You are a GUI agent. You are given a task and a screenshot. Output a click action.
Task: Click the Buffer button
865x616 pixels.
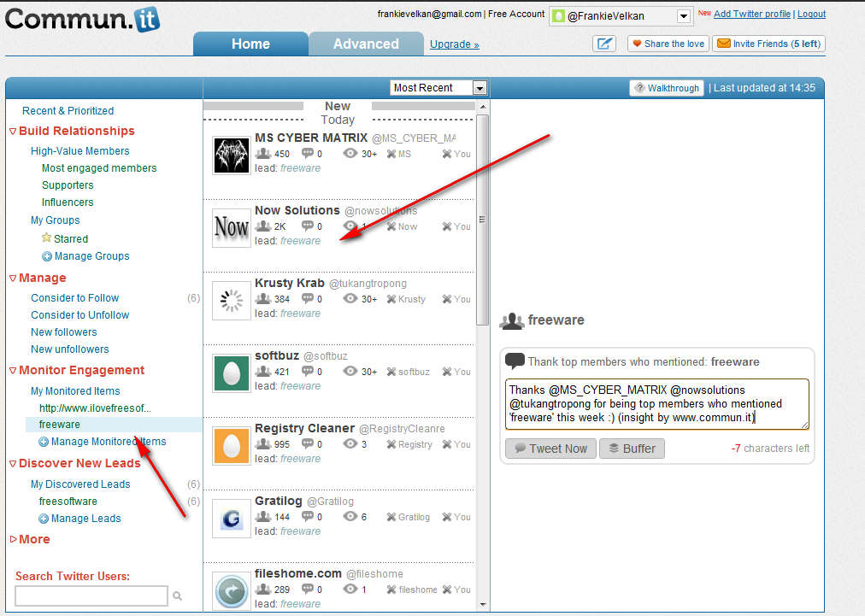point(632,449)
